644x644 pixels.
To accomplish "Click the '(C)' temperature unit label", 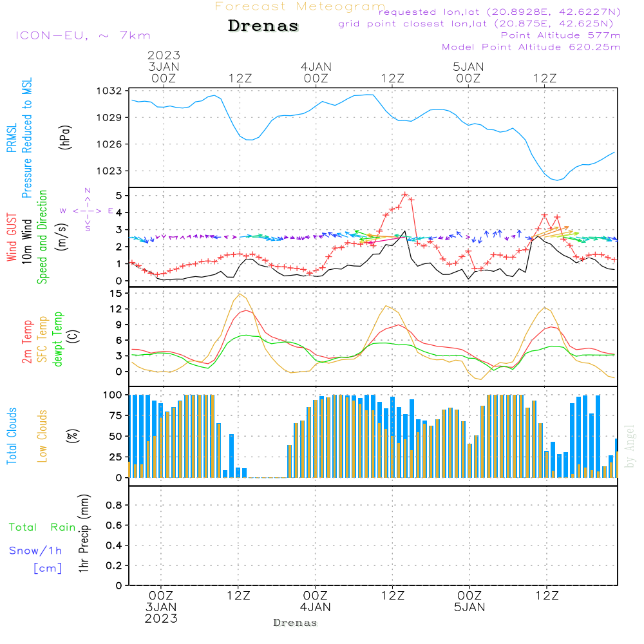I will (x=73, y=336).
